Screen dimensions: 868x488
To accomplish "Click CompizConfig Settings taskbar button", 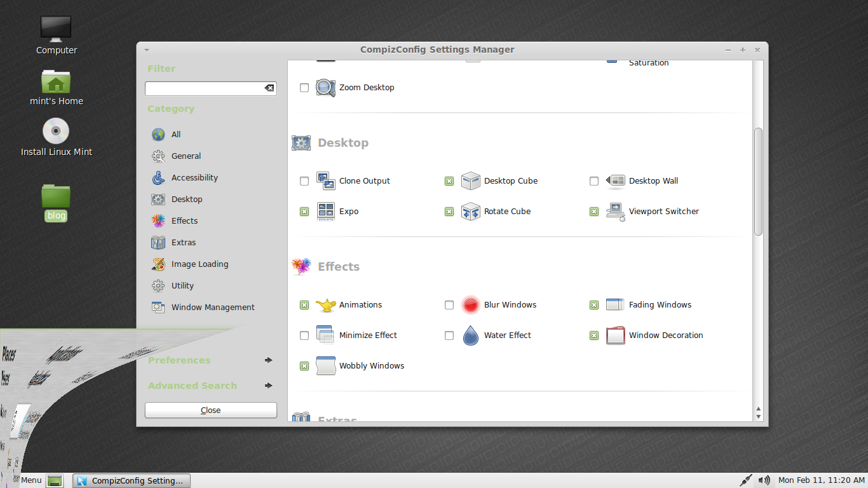I will [132, 481].
